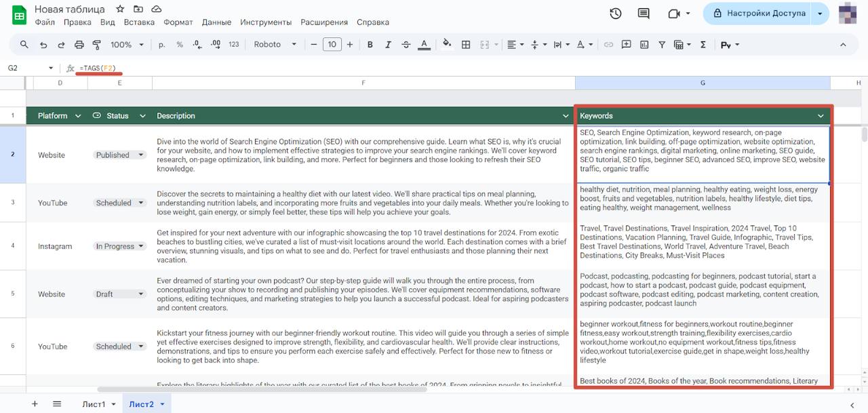
Task: Toggle bold formatting
Action: 370,45
